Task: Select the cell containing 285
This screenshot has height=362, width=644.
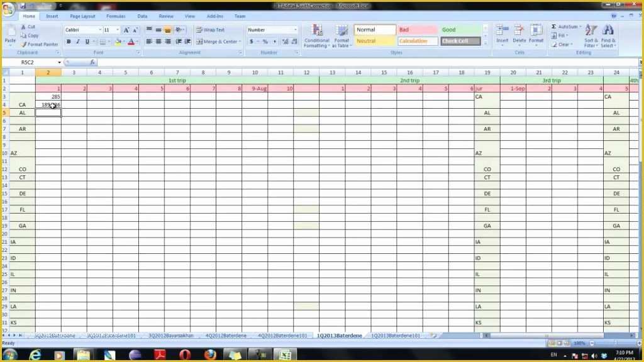Action: pyautogui.click(x=48, y=97)
